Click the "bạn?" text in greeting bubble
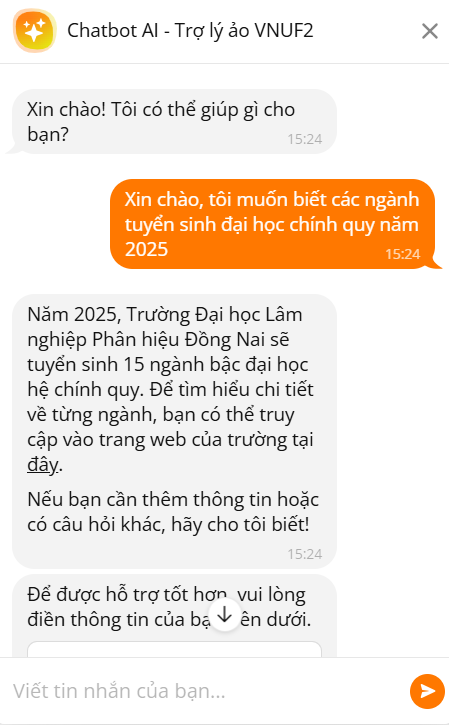The image size is (449, 725). click(x=48, y=135)
